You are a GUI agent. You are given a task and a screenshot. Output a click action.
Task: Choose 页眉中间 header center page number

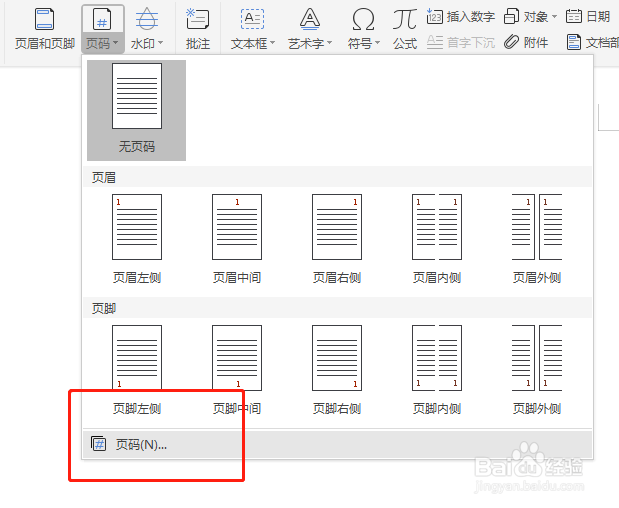click(237, 239)
